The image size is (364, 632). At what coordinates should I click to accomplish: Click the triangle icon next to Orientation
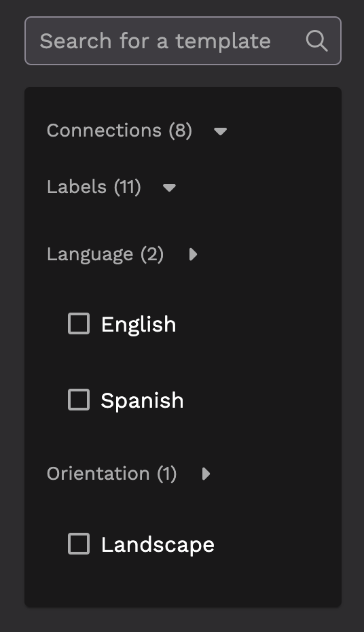206,474
